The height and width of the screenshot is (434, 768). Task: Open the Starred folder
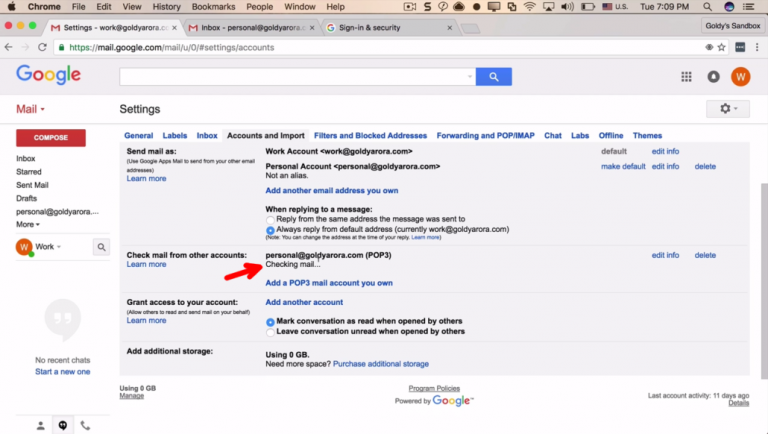29,172
